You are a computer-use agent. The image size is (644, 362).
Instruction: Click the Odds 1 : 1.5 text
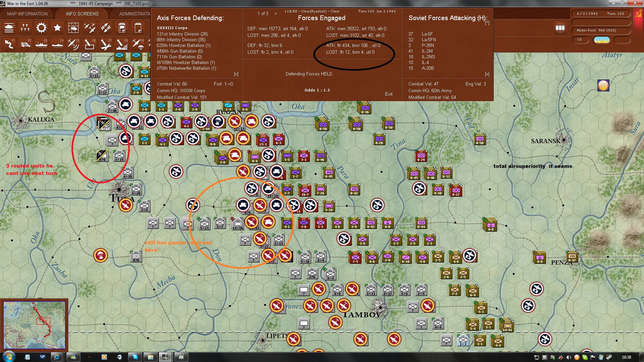click(x=317, y=90)
